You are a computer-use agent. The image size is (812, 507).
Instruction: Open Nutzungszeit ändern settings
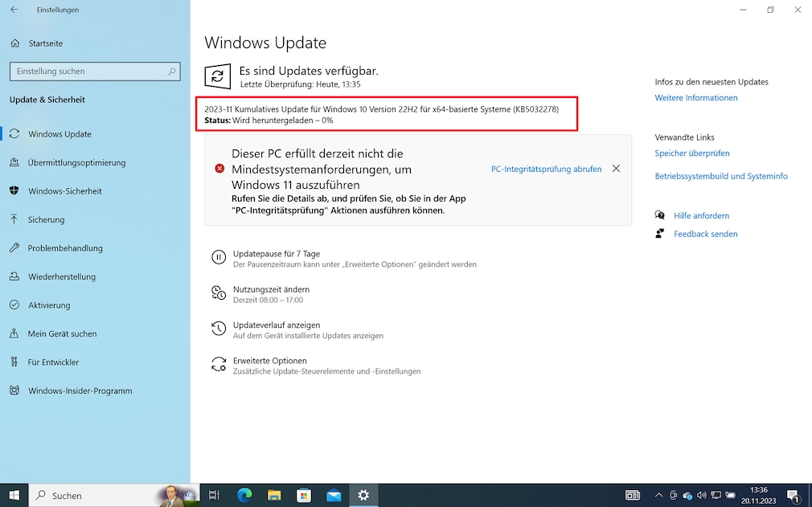click(272, 289)
